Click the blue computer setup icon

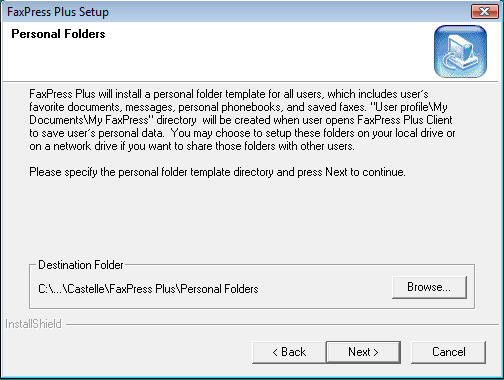(x=460, y=52)
